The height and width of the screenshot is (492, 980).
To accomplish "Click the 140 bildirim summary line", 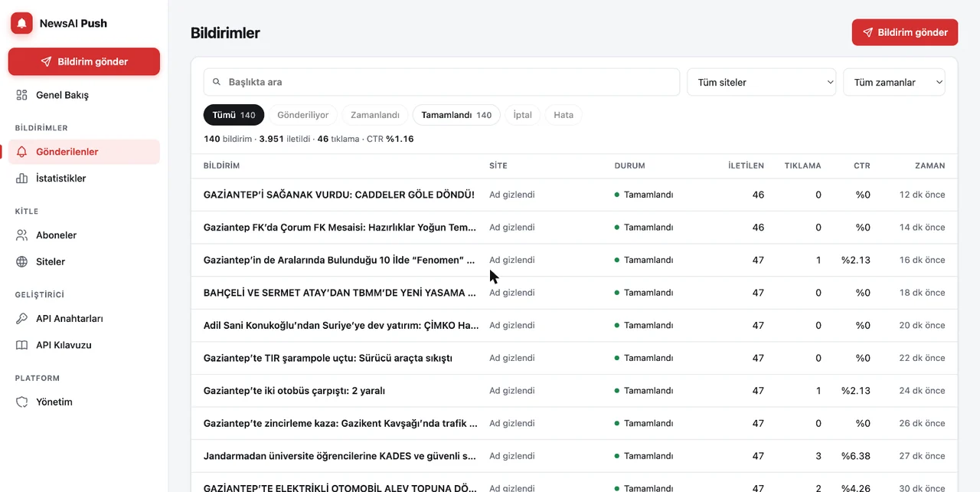I will point(309,139).
